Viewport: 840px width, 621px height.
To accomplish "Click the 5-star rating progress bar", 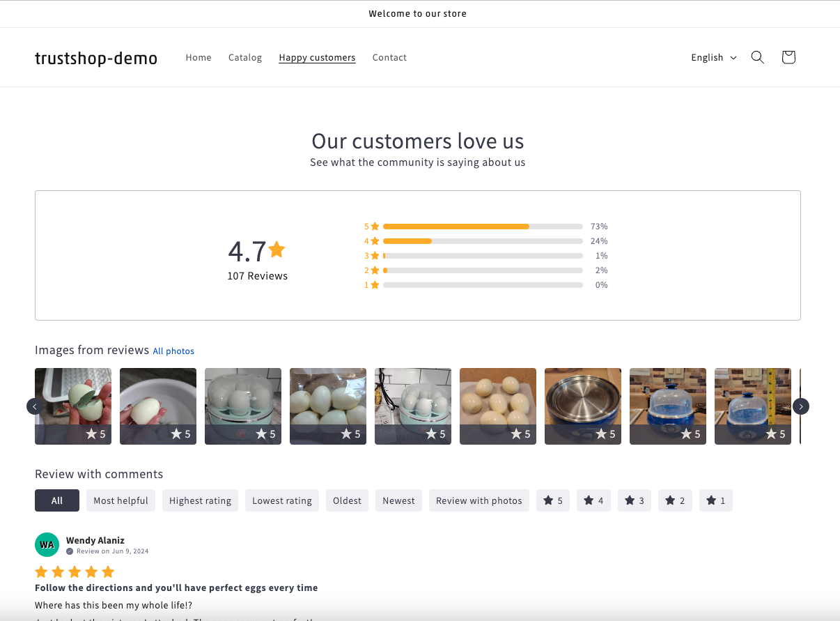I will click(482, 227).
